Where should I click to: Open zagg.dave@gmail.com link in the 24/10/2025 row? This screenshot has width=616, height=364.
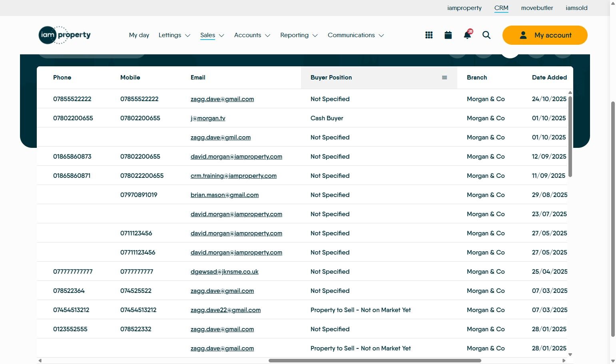pos(222,99)
